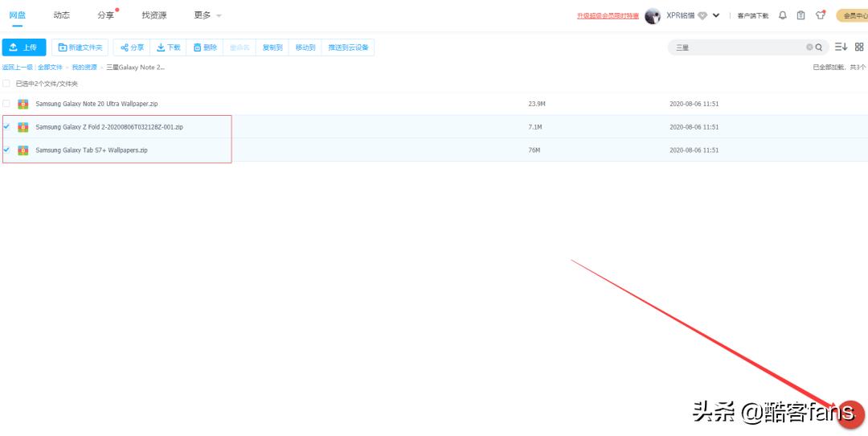Viewport: 868px width, 436px height.
Task: Click 分享 share in the file toolbar
Action: tap(132, 47)
